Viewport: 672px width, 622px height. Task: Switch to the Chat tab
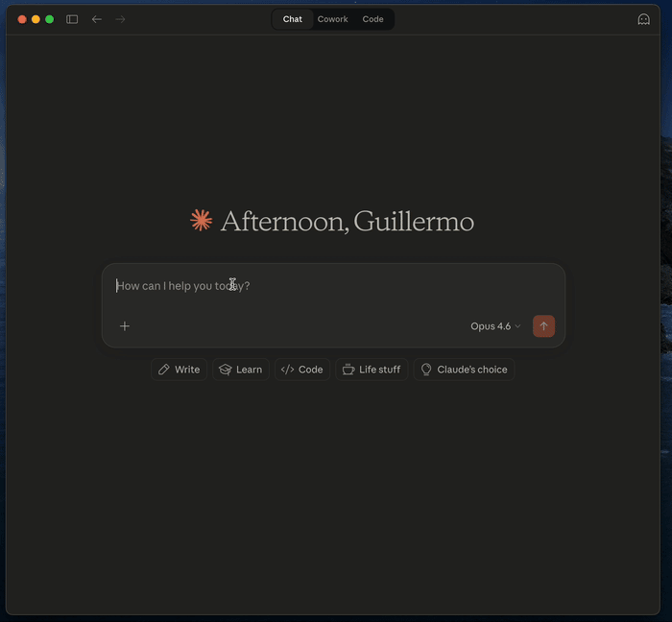point(292,19)
